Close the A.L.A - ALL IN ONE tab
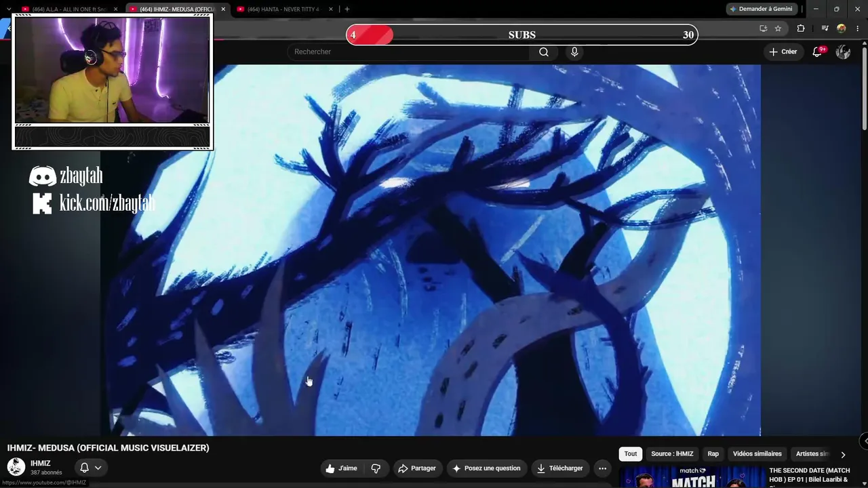This screenshot has width=868, height=488. pyautogui.click(x=116, y=9)
